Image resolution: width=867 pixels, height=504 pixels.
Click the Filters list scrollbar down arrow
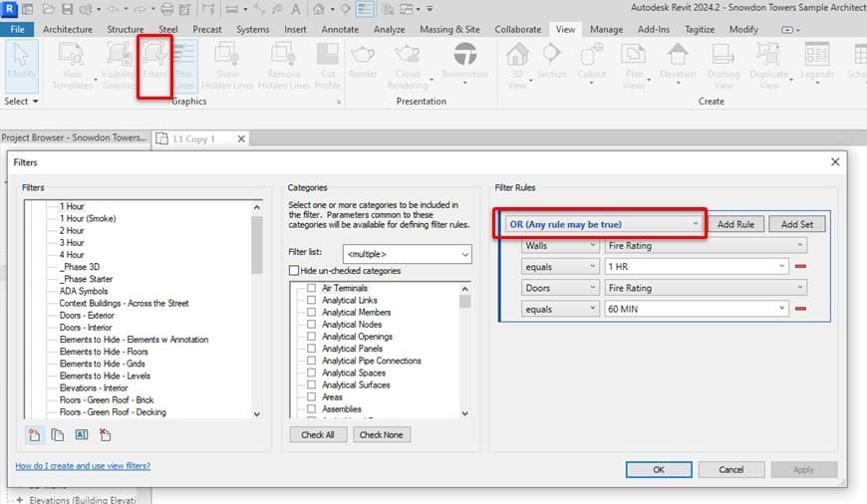(x=256, y=414)
